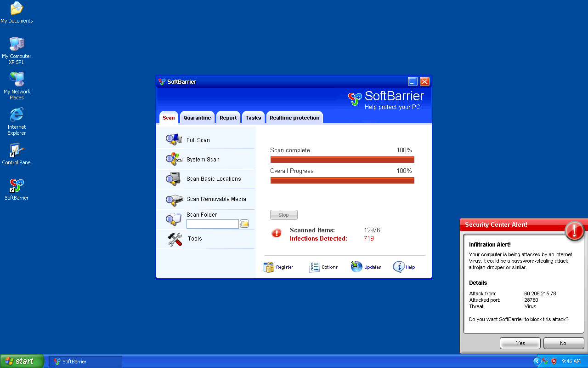The image size is (588, 368).
Task: Open the Windows start menu
Action: (x=22, y=361)
